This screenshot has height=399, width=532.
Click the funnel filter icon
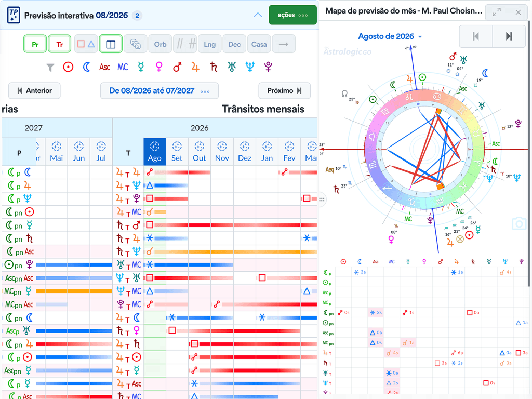[x=50, y=68]
